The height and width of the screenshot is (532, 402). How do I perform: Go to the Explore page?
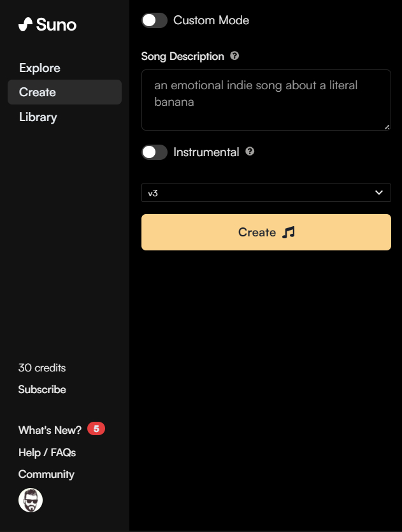pos(39,68)
